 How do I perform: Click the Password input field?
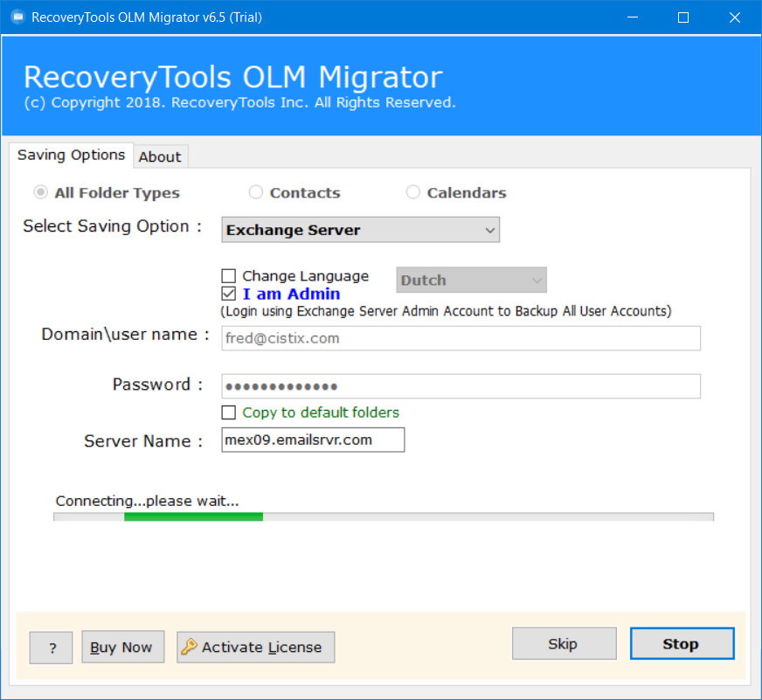tap(461, 386)
